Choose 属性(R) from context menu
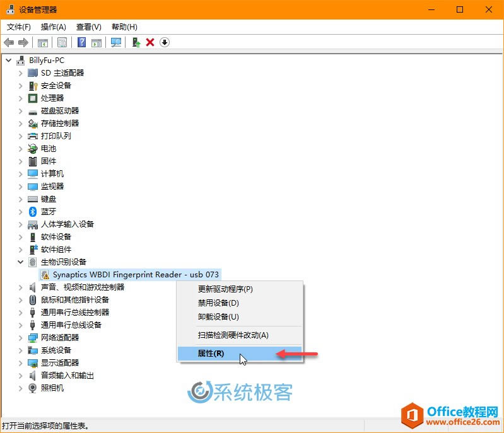This screenshot has width=504, height=433. click(240, 354)
